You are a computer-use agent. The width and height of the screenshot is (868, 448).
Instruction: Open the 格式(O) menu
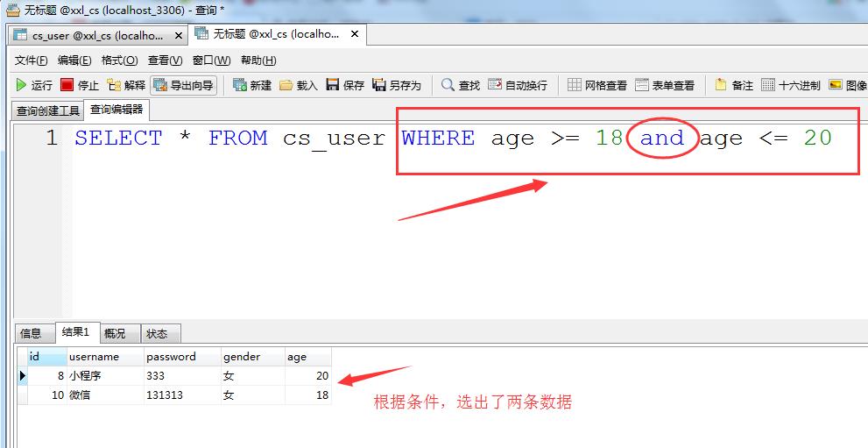click(120, 60)
